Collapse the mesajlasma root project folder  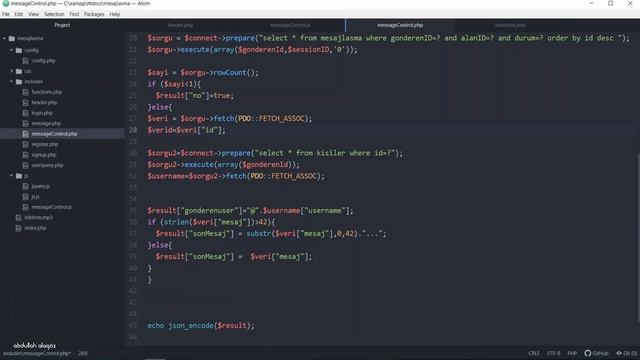coord(4,39)
